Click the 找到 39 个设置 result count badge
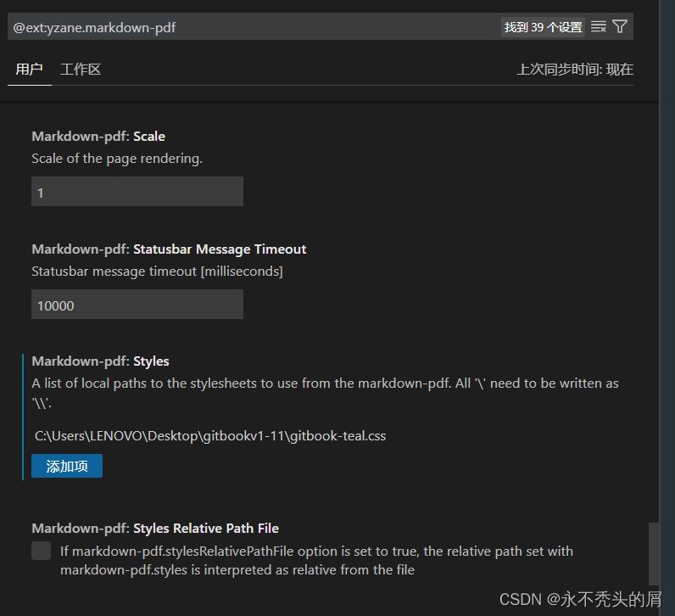675x616 pixels. [543, 27]
